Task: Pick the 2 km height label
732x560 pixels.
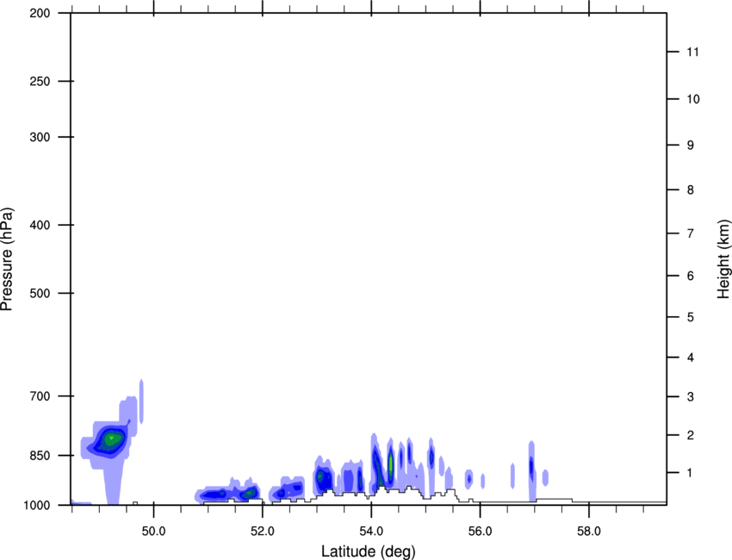Action: (x=691, y=435)
